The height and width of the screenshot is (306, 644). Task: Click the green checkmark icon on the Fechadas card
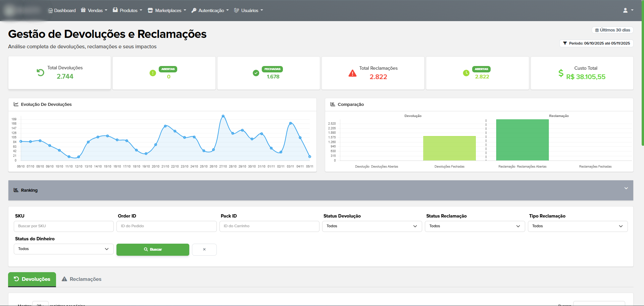(x=256, y=73)
